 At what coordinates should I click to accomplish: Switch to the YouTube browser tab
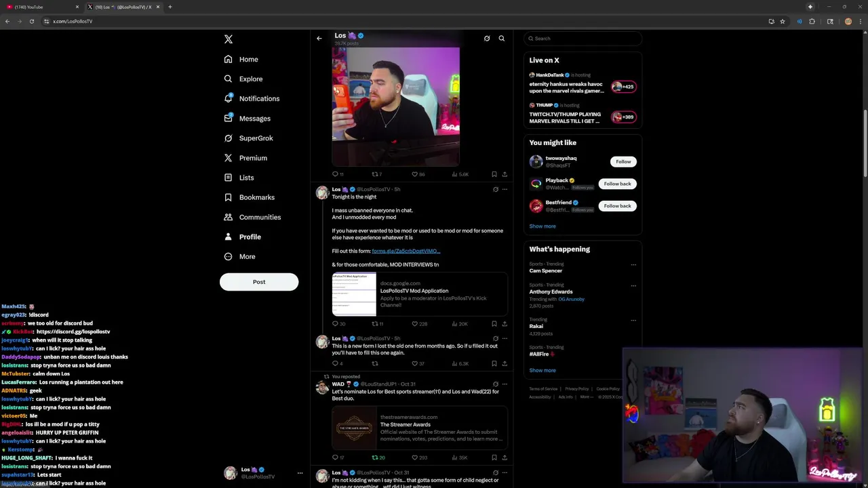click(41, 7)
